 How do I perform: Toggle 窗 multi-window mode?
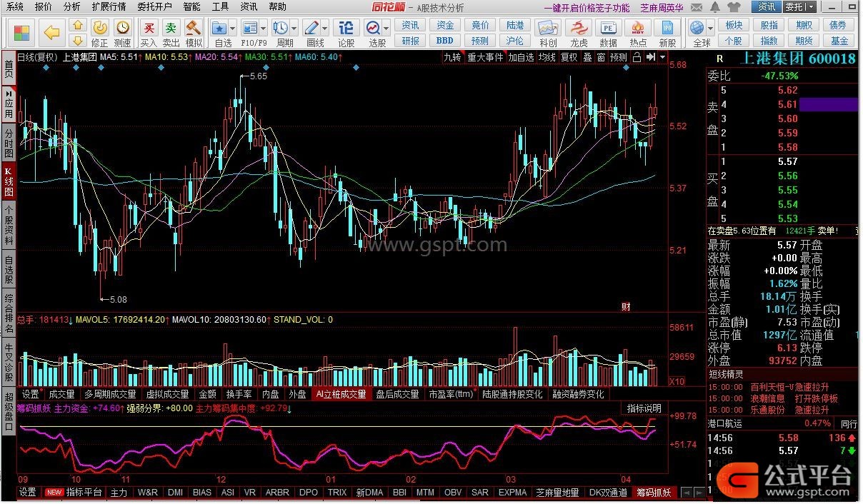pos(601,57)
